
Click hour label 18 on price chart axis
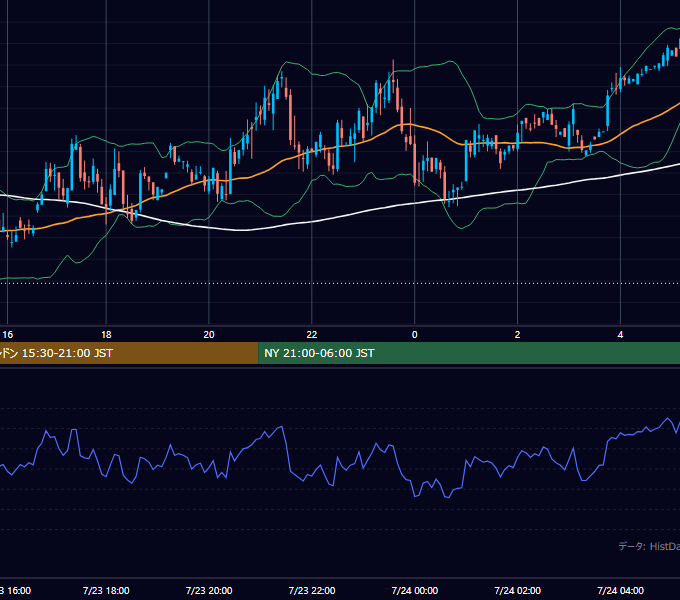(x=106, y=335)
